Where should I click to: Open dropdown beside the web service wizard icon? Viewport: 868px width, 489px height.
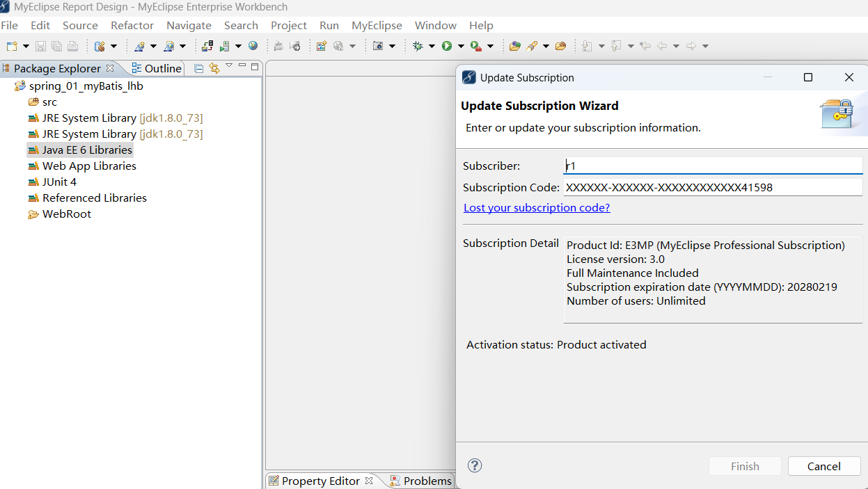(x=153, y=46)
